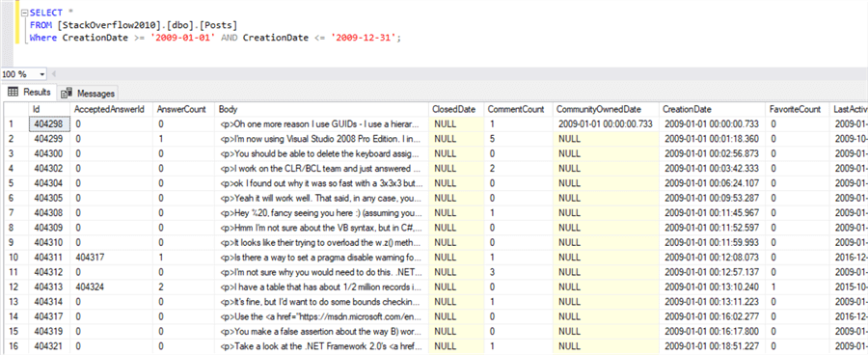The height and width of the screenshot is (355, 868).
Task: Collapse the SELECT query outline block
Action: click(23, 13)
